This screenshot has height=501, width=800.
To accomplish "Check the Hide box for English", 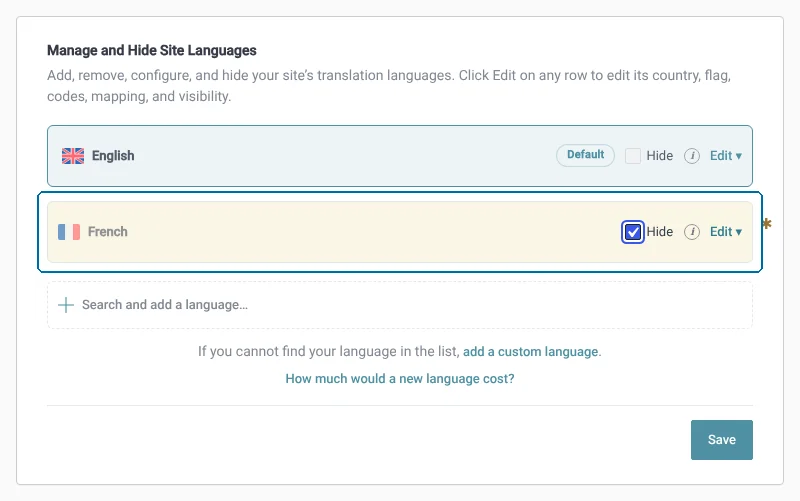I will pos(633,156).
